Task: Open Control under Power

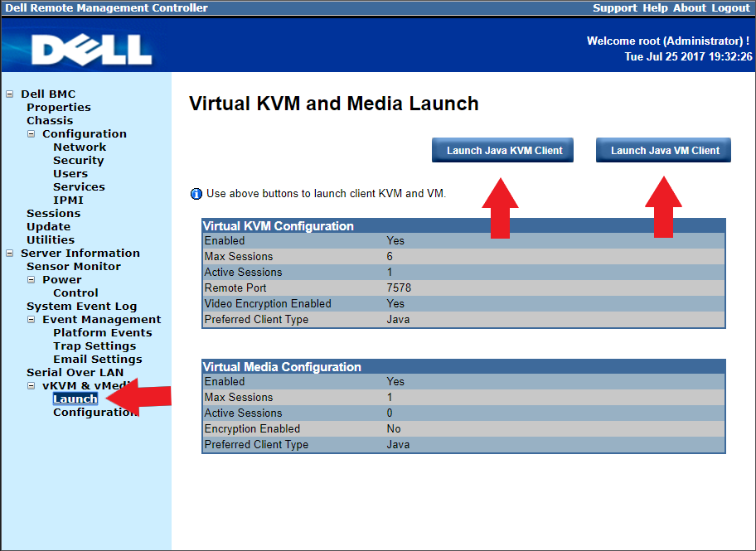Action: tap(75, 293)
